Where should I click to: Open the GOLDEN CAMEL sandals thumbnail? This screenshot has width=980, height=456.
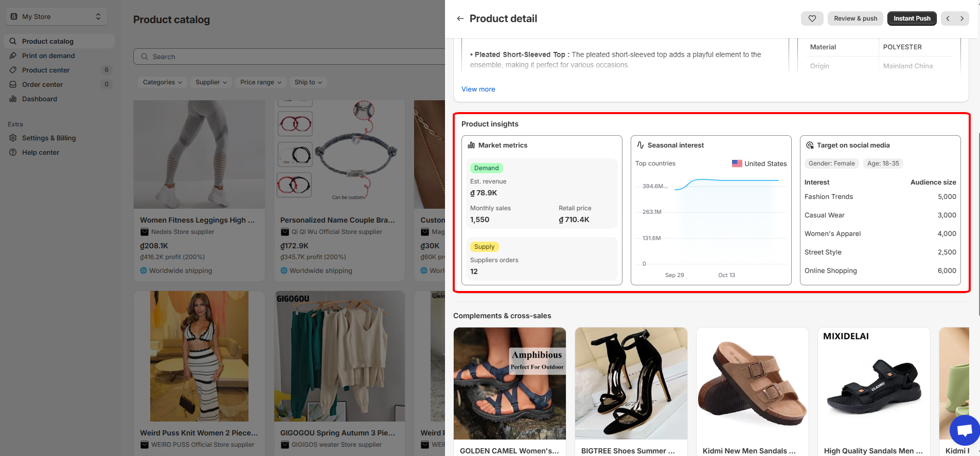pyautogui.click(x=509, y=384)
